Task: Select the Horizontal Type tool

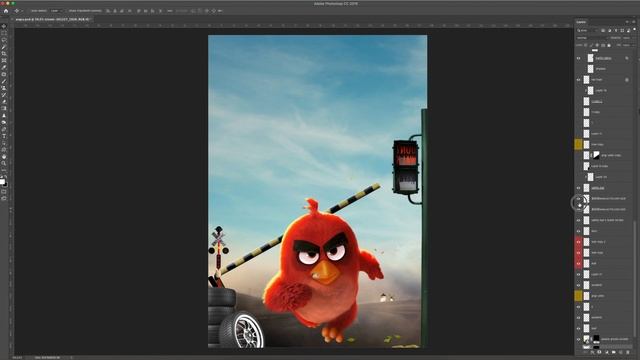Action: (4, 136)
